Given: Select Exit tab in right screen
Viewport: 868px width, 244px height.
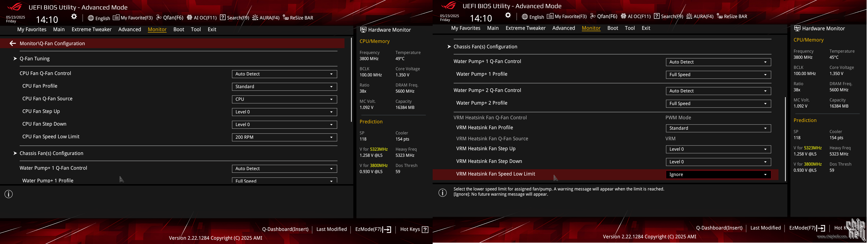Looking at the screenshot, I should pyautogui.click(x=646, y=28).
